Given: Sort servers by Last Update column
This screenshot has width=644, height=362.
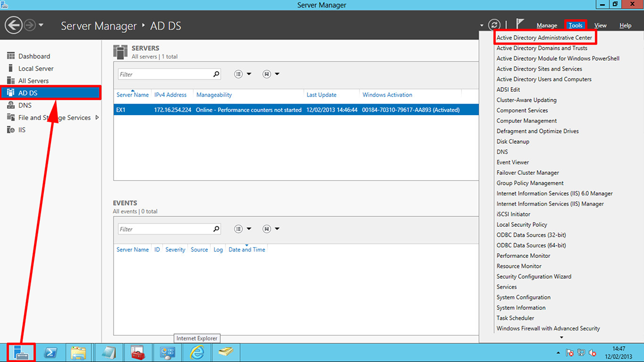Looking at the screenshot, I should (321, 95).
